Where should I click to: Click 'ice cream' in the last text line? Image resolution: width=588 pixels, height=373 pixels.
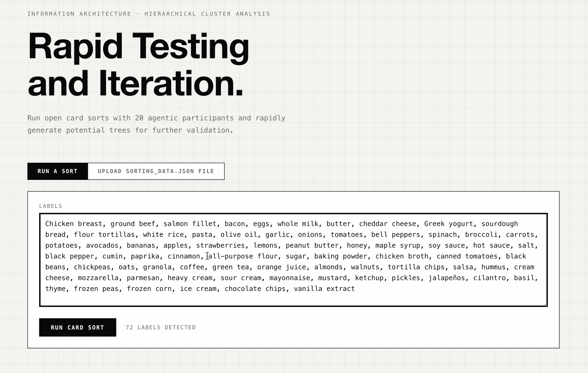[x=198, y=289]
